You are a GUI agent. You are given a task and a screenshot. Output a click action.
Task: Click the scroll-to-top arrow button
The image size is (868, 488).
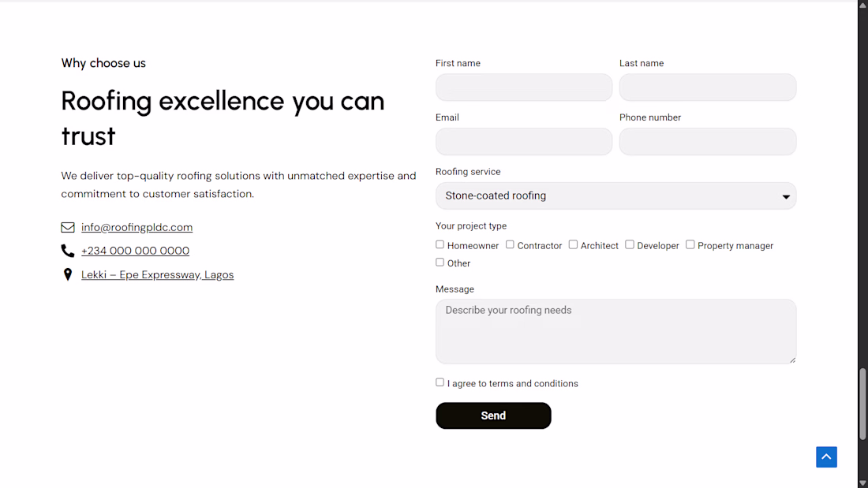coord(826,456)
